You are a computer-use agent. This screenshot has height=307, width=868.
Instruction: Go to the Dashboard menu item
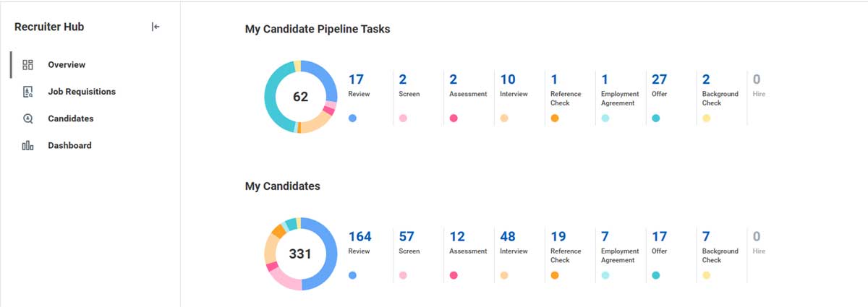(69, 145)
